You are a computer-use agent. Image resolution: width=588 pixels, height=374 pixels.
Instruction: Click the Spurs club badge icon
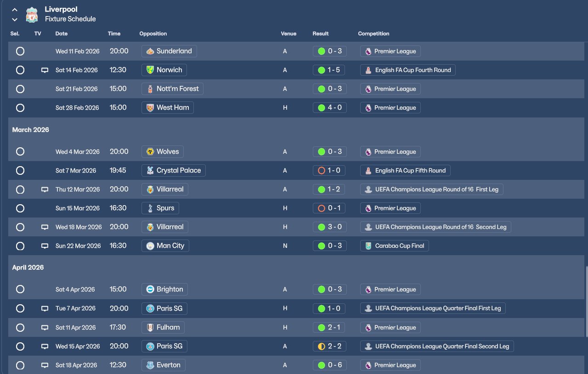tap(150, 208)
